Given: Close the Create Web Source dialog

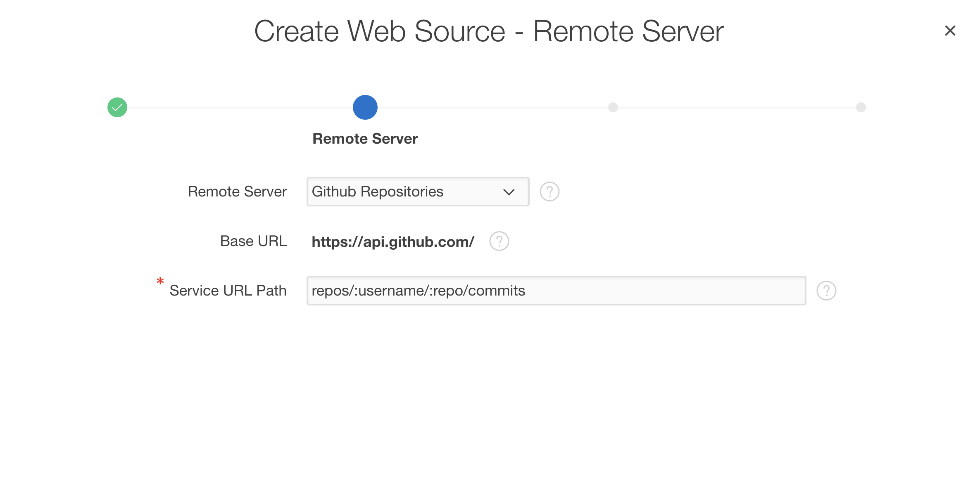Looking at the screenshot, I should pos(950,31).
